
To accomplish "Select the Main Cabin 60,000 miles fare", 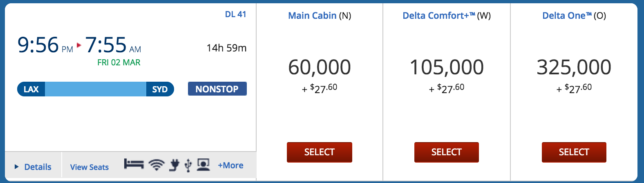I will click(x=320, y=152).
